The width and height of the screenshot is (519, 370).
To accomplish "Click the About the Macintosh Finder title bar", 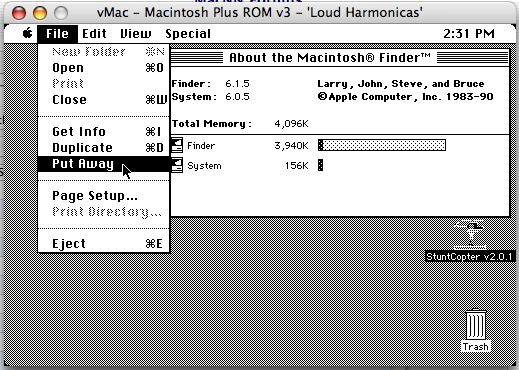I will pos(339,57).
